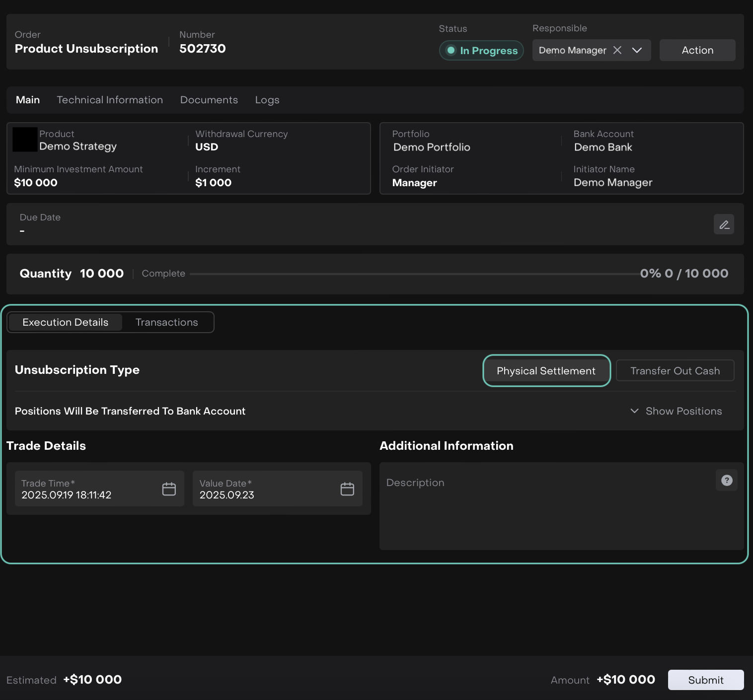Open the Value Date calendar icon

[347, 489]
